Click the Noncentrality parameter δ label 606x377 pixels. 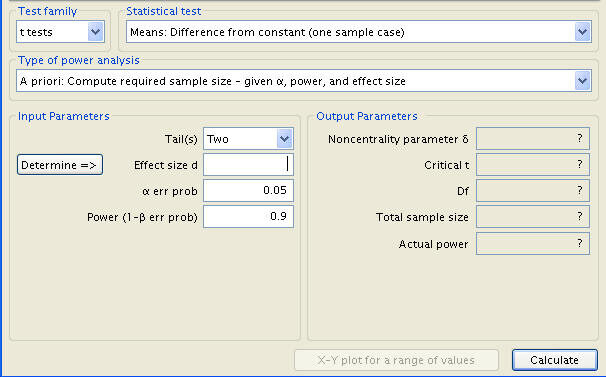point(398,139)
